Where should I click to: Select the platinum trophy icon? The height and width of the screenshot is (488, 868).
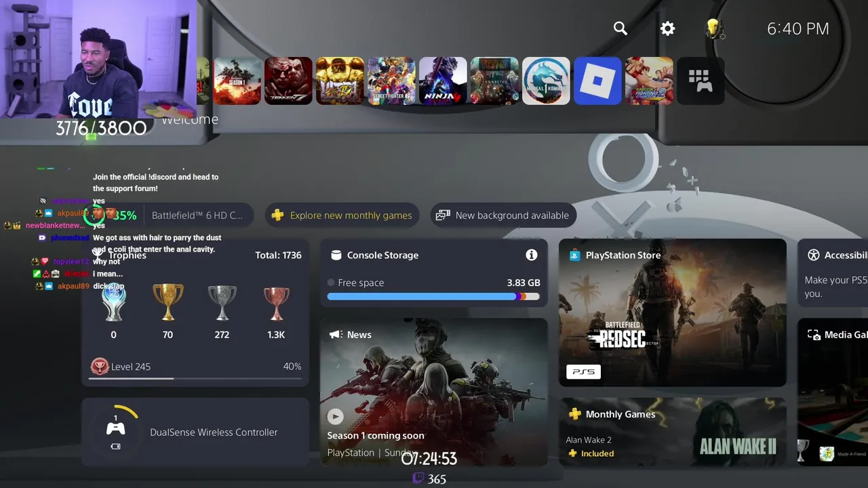click(x=113, y=303)
